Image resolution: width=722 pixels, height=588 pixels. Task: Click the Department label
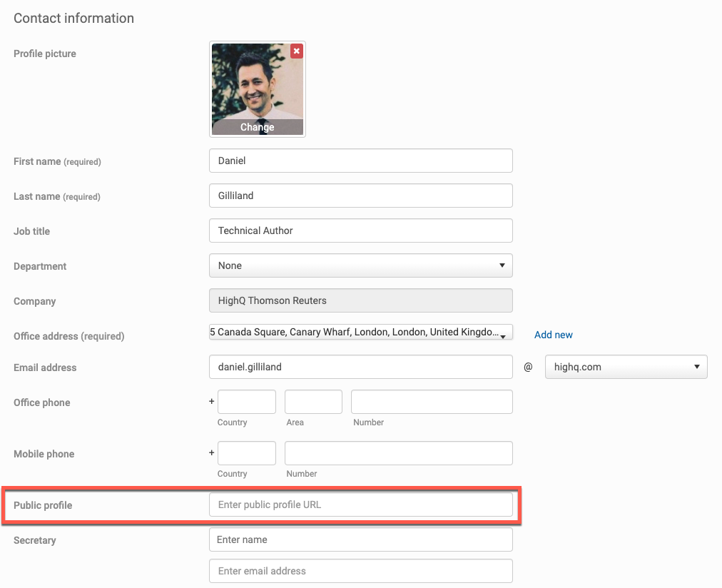pyautogui.click(x=40, y=267)
